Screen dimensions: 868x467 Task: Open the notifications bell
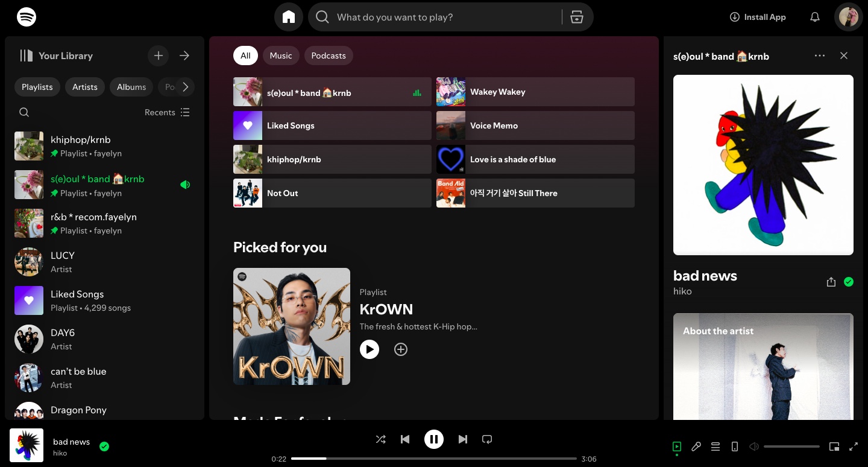(x=814, y=17)
